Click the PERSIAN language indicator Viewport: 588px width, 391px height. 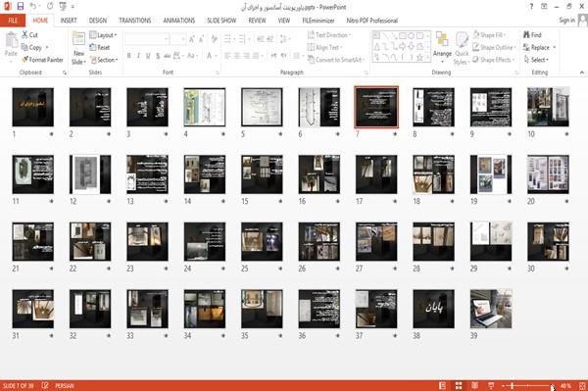click(65, 386)
